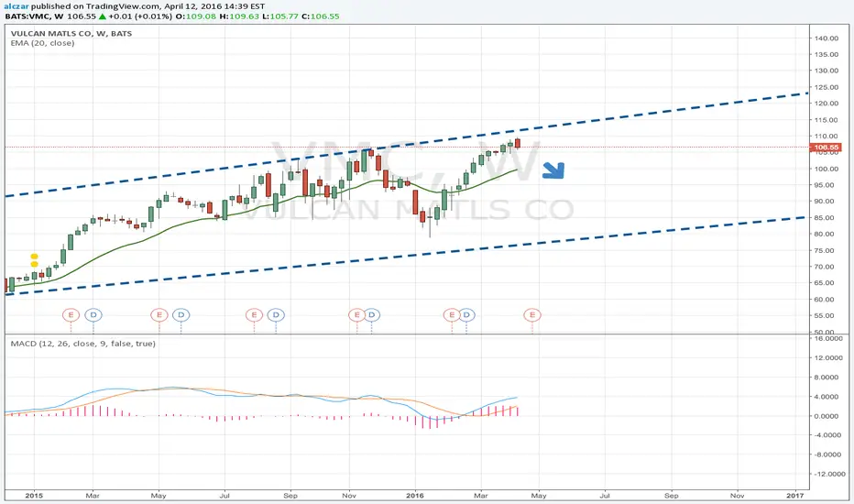Click the H:109.63 high value
This screenshot has height=504, width=854.
pos(239,16)
